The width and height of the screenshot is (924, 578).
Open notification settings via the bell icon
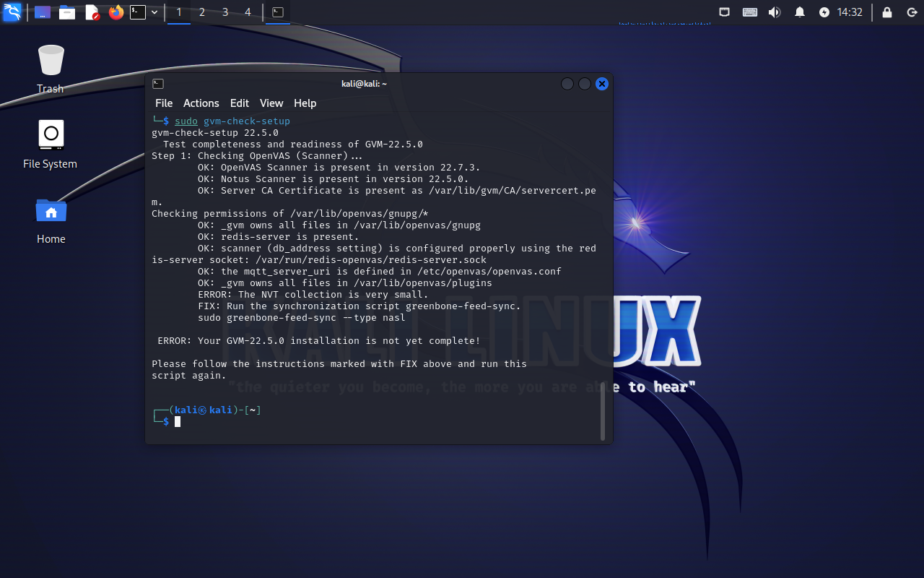[x=799, y=12]
